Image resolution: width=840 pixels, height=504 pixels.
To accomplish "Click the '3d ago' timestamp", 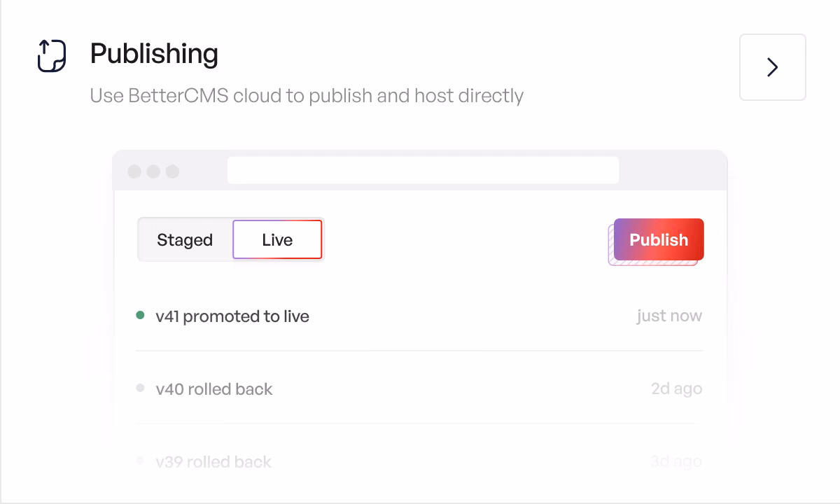I will [x=676, y=461].
